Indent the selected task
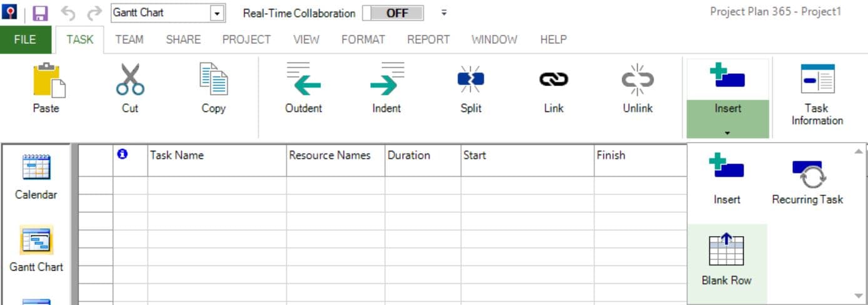This screenshot has width=868, height=305. point(386,80)
